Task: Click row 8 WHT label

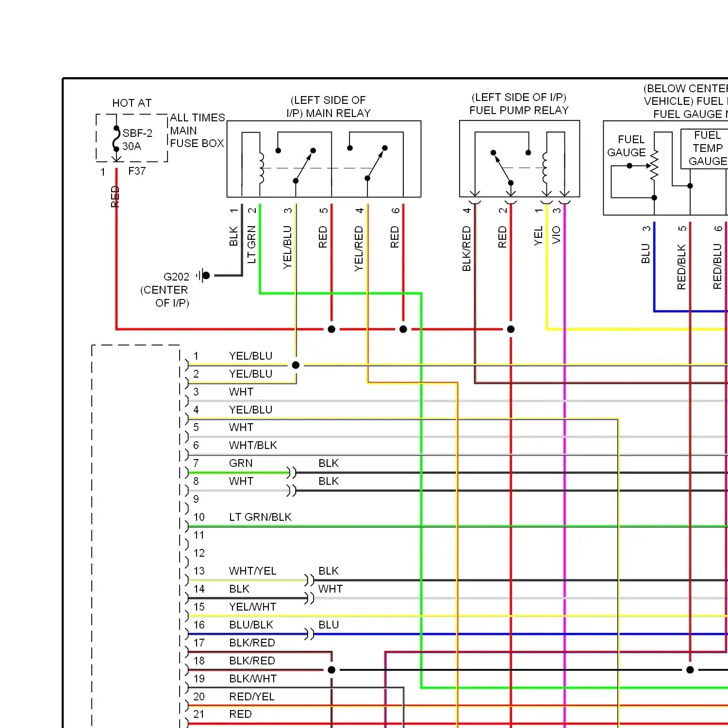Action: coord(241,481)
